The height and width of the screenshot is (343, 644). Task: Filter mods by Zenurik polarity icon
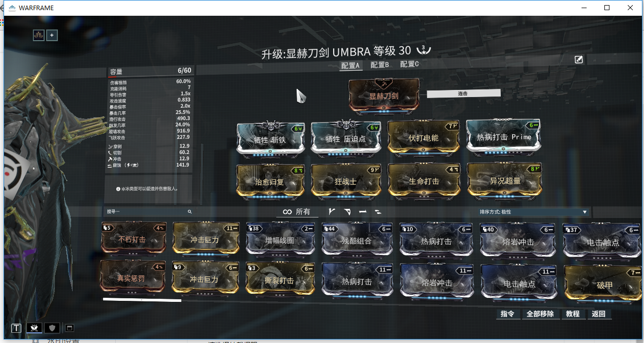[x=378, y=211]
